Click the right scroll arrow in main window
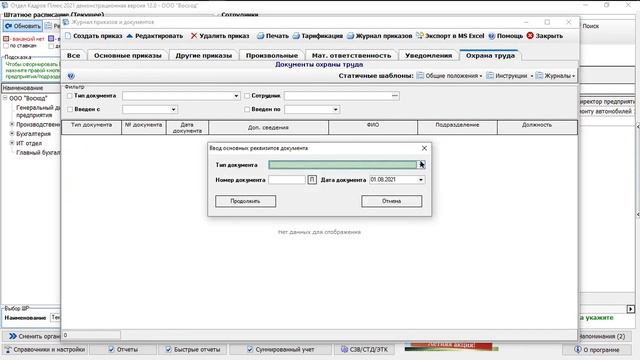 pos(631,309)
